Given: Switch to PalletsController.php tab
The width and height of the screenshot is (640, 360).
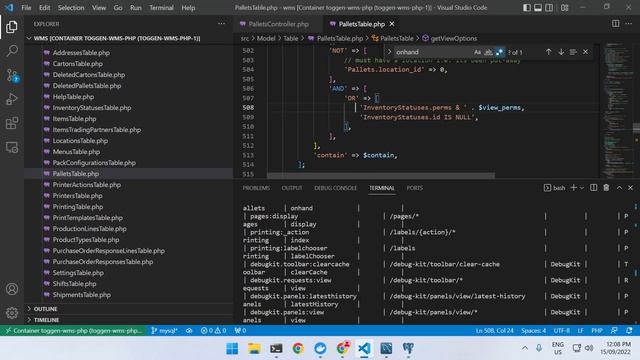Looking at the screenshot, I should (x=278, y=24).
